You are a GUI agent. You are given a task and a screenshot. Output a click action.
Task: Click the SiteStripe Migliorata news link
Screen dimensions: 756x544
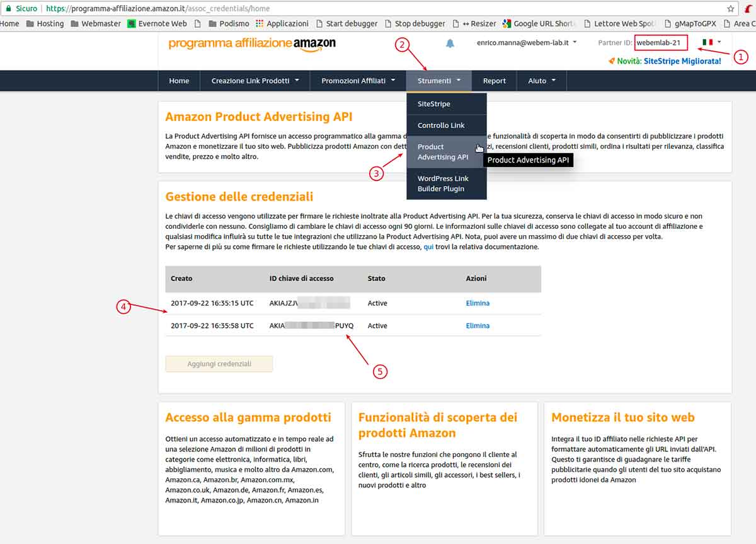682,61
